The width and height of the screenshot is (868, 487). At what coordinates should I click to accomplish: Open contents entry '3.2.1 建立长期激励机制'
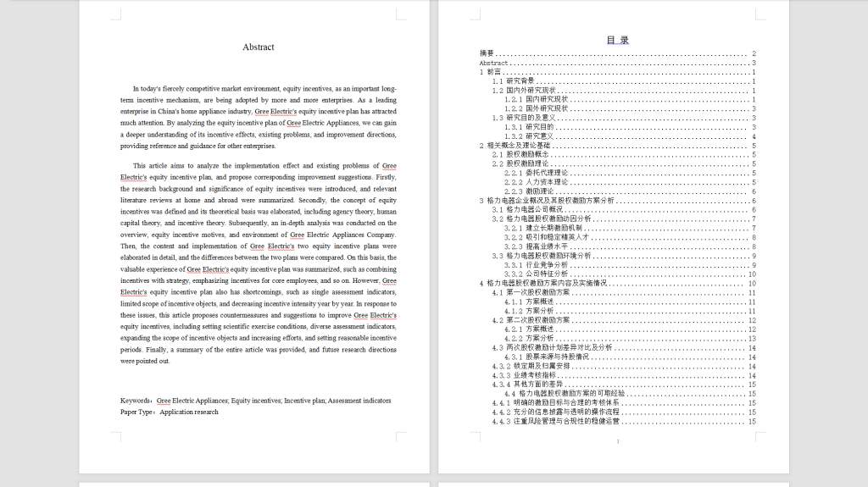(630, 228)
